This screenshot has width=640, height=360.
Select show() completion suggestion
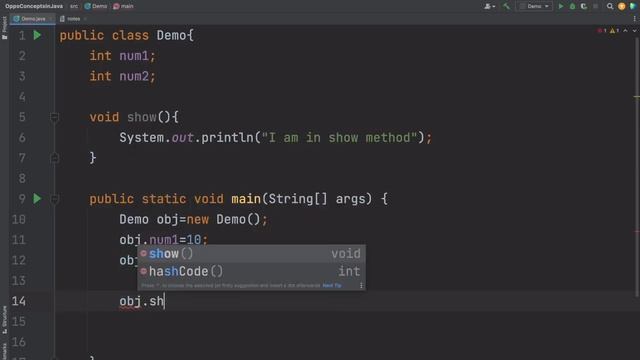[251, 254]
